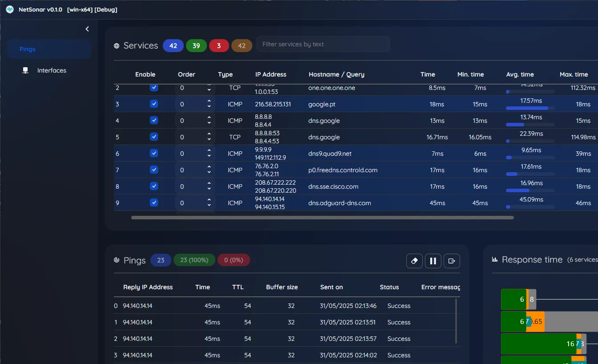Pause the pings with the pause button
The width and height of the screenshot is (598, 364).
(x=433, y=261)
